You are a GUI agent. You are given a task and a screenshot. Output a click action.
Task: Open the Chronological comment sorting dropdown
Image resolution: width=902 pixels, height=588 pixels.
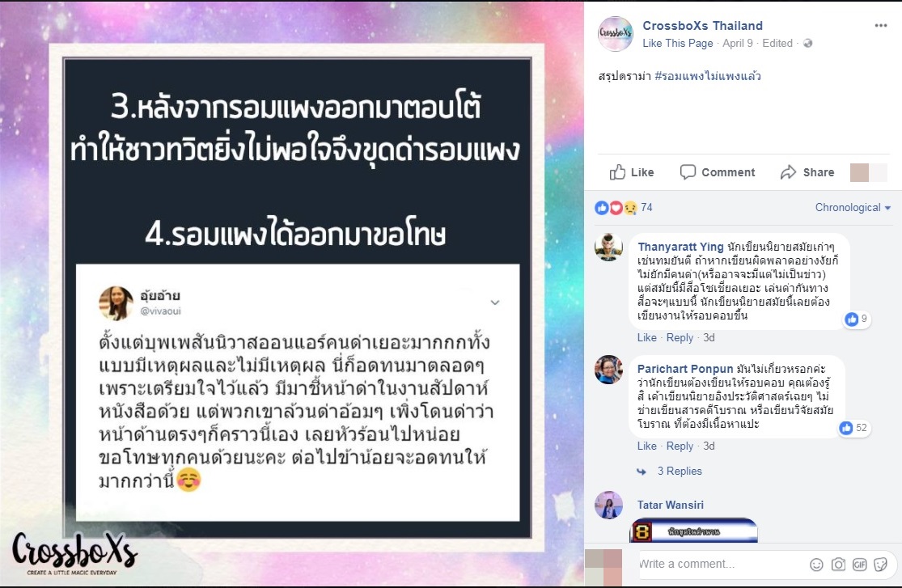point(853,207)
